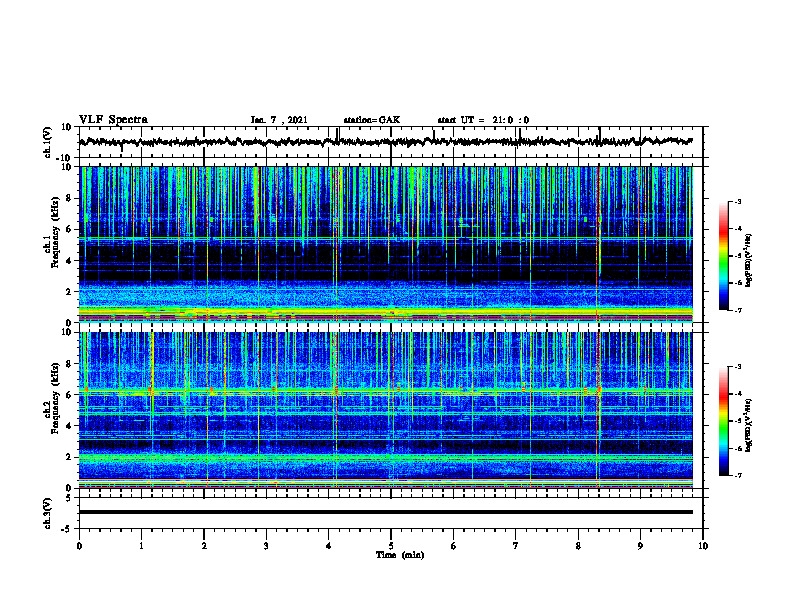Viewport: 792px width, 612px height.
Task: Click the "5" tick of ch.3(V) axis
Action: 69,498
